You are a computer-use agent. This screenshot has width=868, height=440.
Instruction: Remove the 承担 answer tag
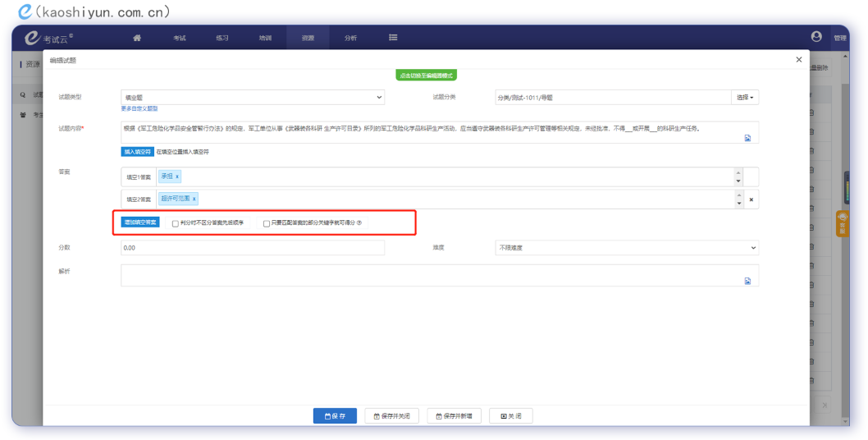[178, 176]
